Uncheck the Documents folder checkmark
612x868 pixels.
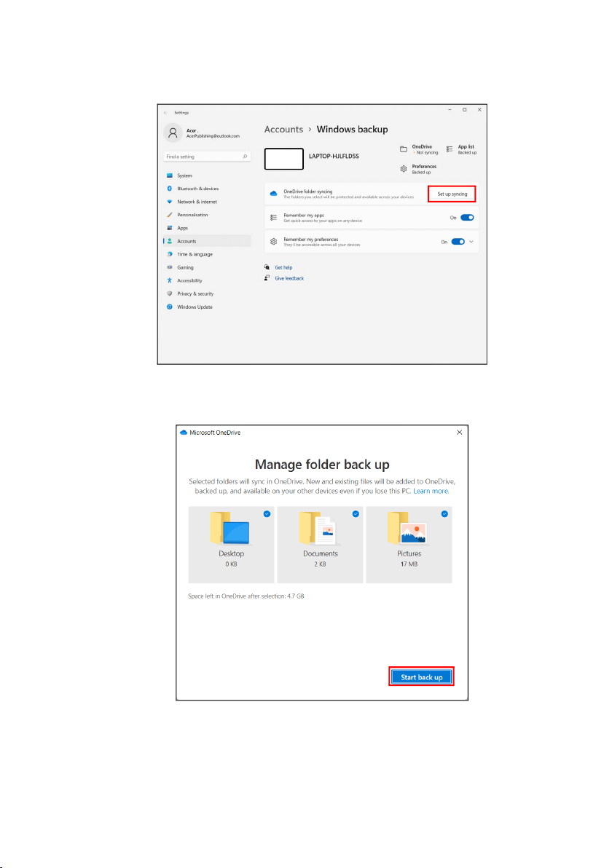(x=356, y=513)
